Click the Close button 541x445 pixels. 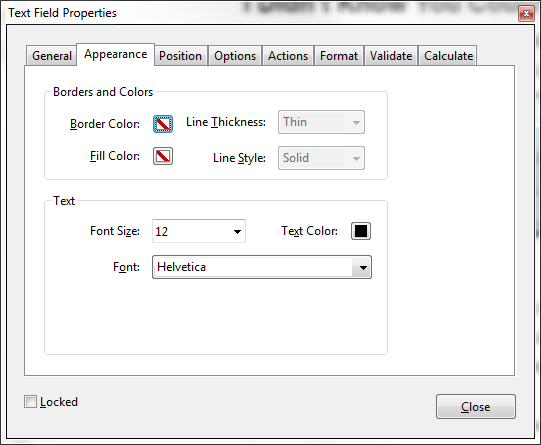476,407
